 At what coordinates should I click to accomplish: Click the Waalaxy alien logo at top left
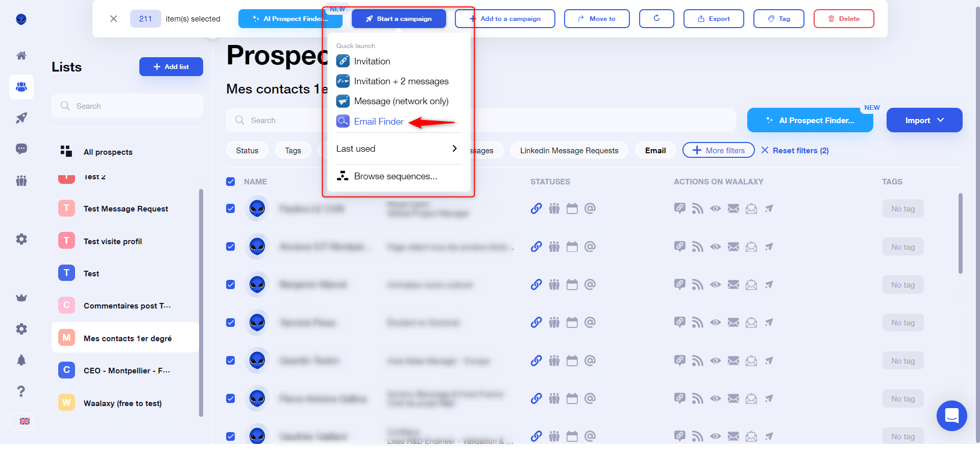tap(21, 19)
